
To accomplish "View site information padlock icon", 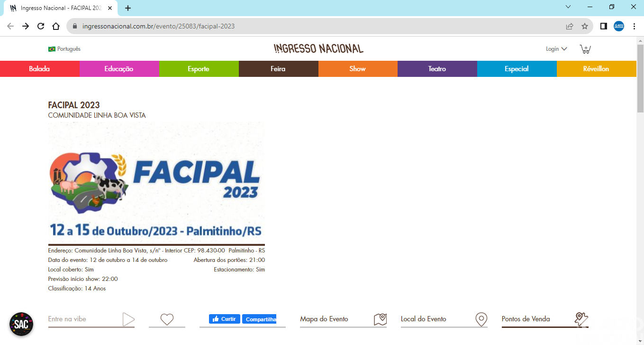I will (75, 26).
